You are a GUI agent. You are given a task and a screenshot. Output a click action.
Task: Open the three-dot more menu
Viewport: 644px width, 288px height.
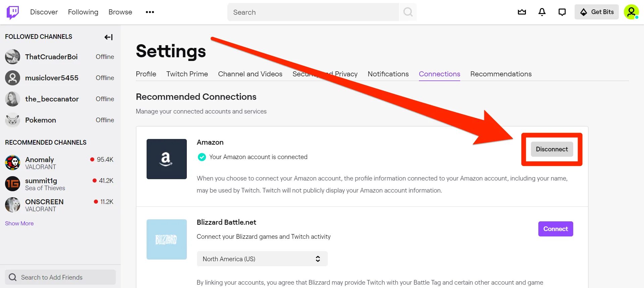(150, 12)
